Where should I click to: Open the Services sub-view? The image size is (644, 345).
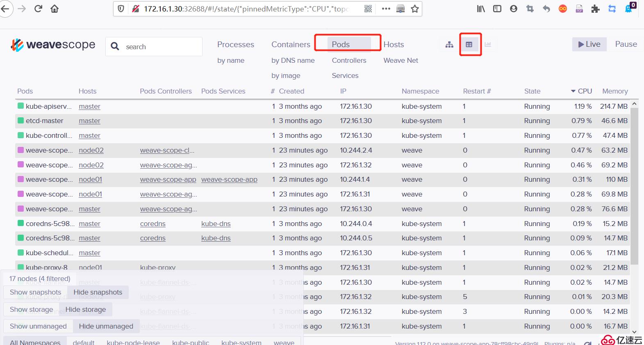click(345, 75)
